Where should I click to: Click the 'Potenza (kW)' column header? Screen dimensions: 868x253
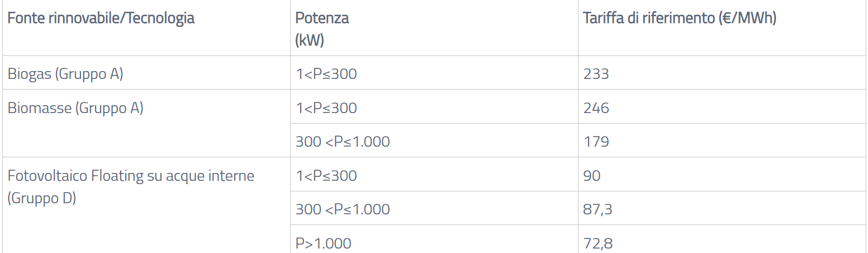pyautogui.click(x=322, y=29)
